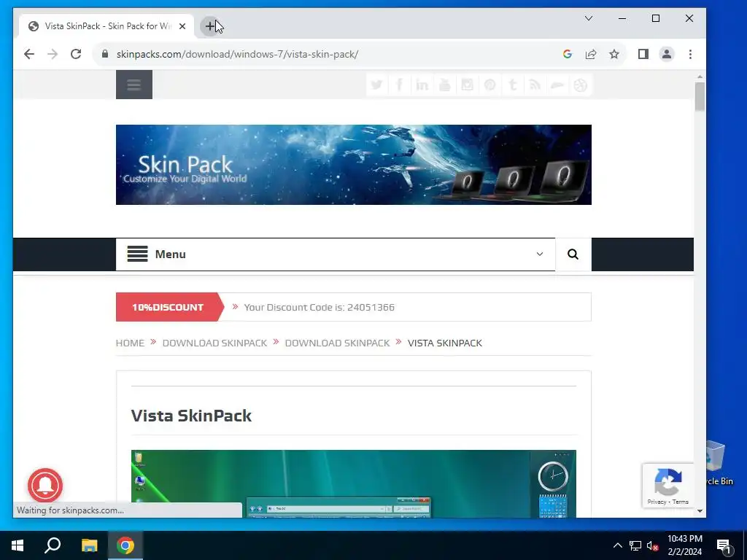Click the scrollbar up arrow
The image size is (747, 560).
700,76
